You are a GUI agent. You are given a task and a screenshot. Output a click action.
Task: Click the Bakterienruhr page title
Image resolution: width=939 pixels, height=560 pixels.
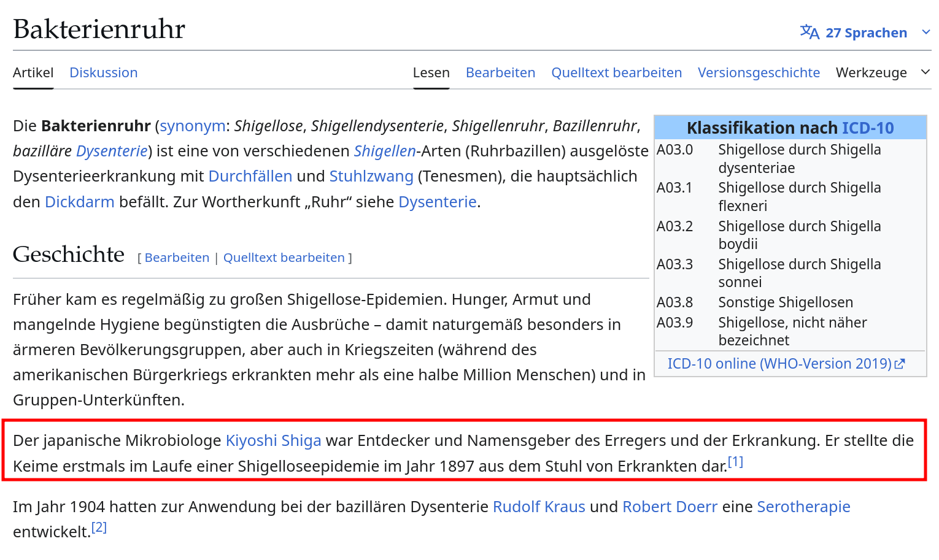click(x=99, y=29)
